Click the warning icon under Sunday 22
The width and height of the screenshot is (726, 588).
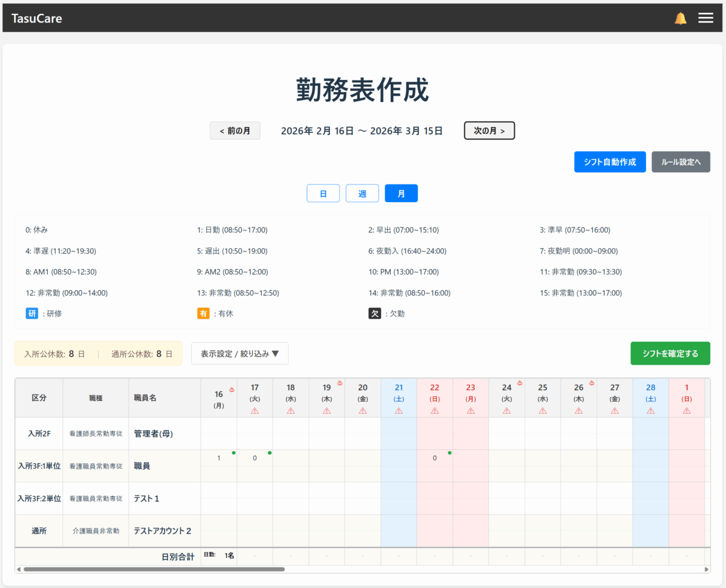[434, 410]
